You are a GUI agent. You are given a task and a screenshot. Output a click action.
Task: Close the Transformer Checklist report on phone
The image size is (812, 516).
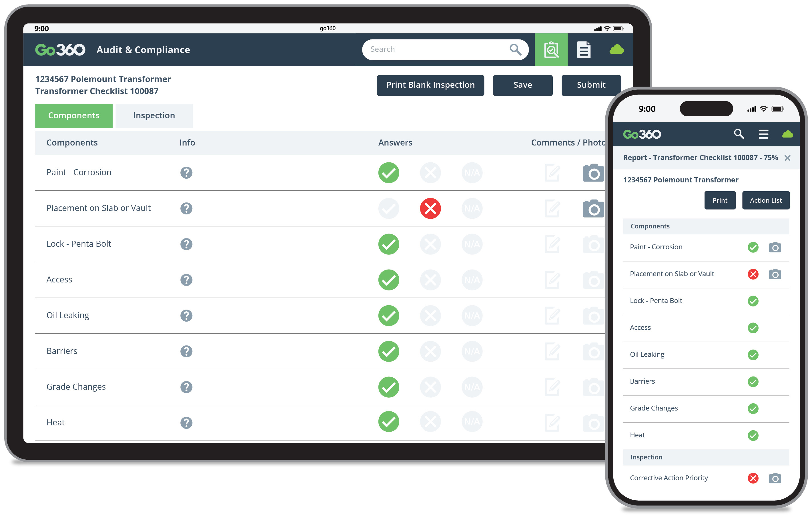pyautogui.click(x=787, y=158)
